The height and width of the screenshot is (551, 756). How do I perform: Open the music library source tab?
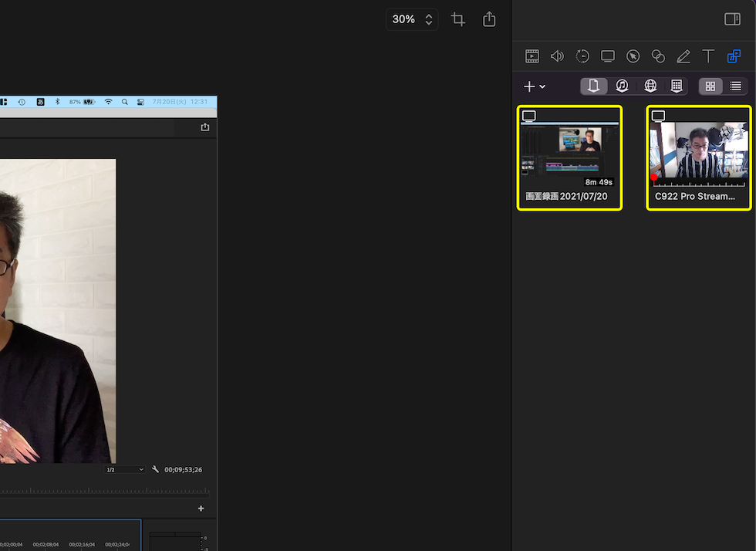pyautogui.click(x=622, y=86)
